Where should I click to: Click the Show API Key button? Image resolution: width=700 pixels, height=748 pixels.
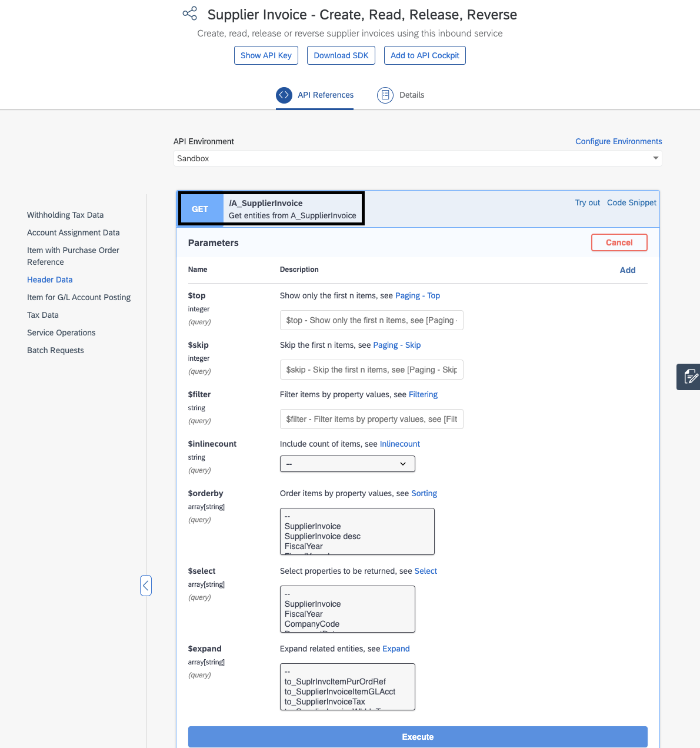pyautogui.click(x=266, y=55)
